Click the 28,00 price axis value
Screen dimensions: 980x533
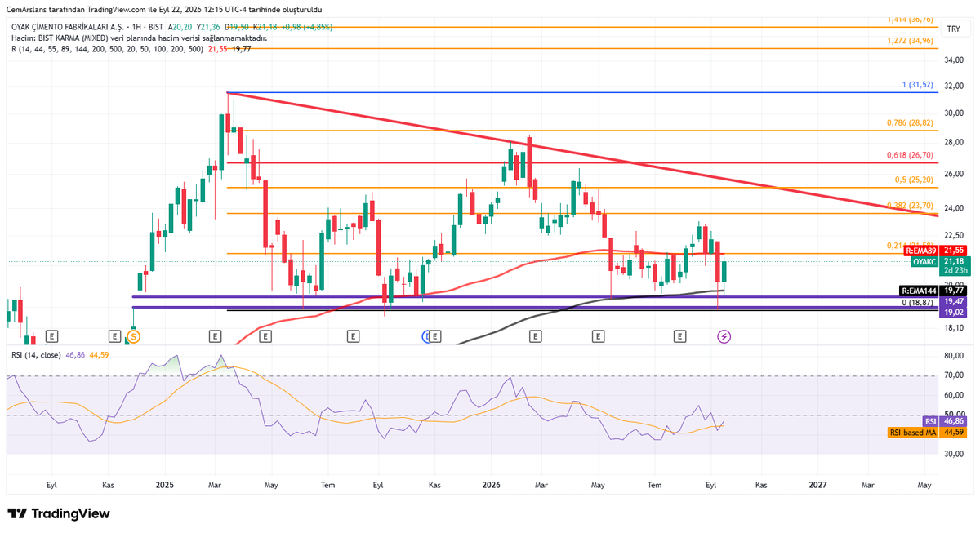(x=954, y=142)
